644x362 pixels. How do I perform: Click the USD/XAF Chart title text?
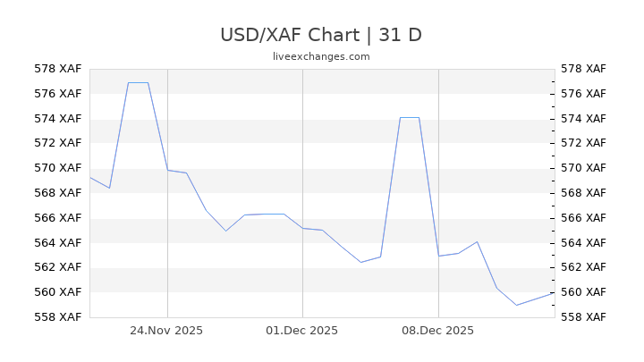coord(321,35)
